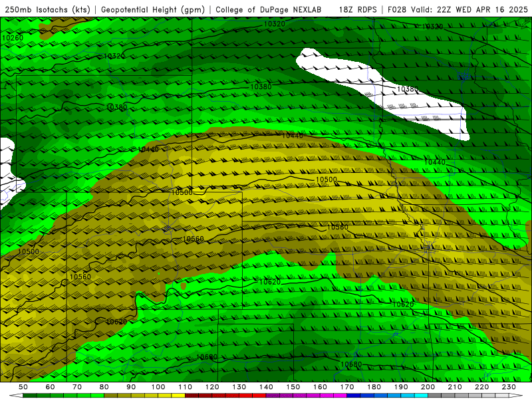Select the 70 value on the color scale

77,387
